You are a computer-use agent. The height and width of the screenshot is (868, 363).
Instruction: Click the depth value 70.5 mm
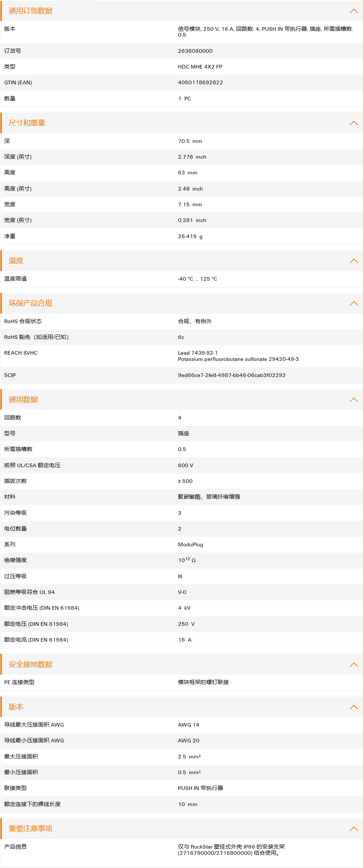tap(190, 141)
